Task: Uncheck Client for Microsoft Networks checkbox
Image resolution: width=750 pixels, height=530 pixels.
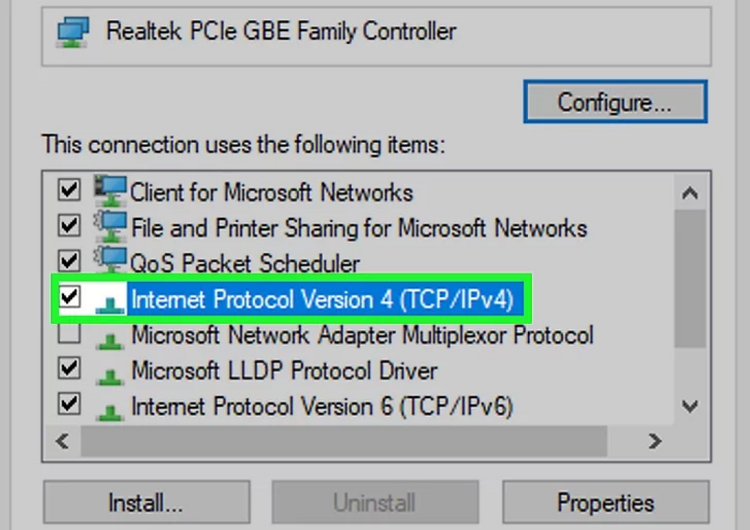Action: [x=69, y=189]
